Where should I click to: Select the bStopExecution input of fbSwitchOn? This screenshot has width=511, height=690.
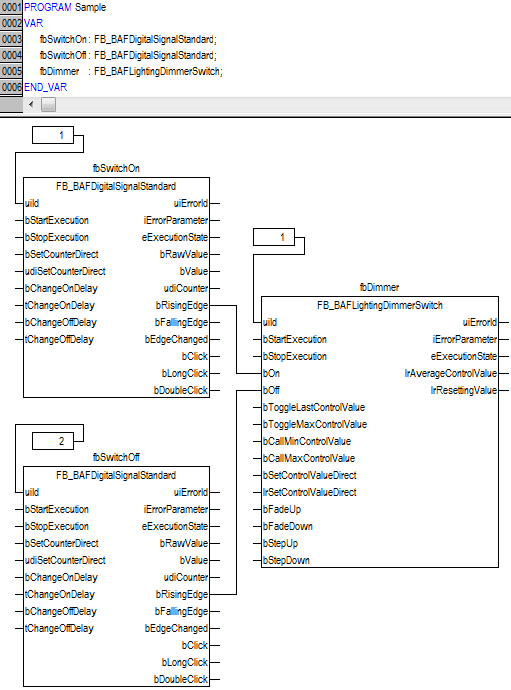click(57, 238)
